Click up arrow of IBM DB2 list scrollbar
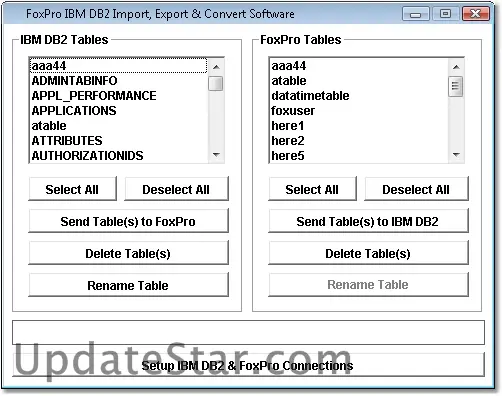 coord(216,67)
